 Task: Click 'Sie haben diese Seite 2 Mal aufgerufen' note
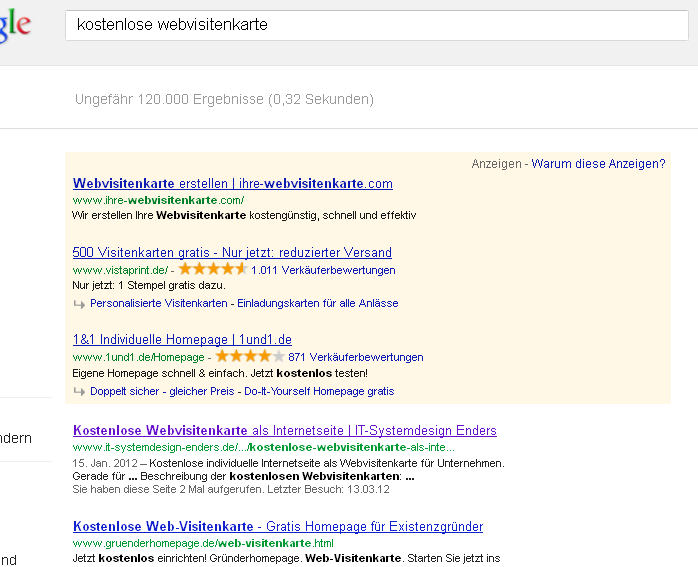231,490
